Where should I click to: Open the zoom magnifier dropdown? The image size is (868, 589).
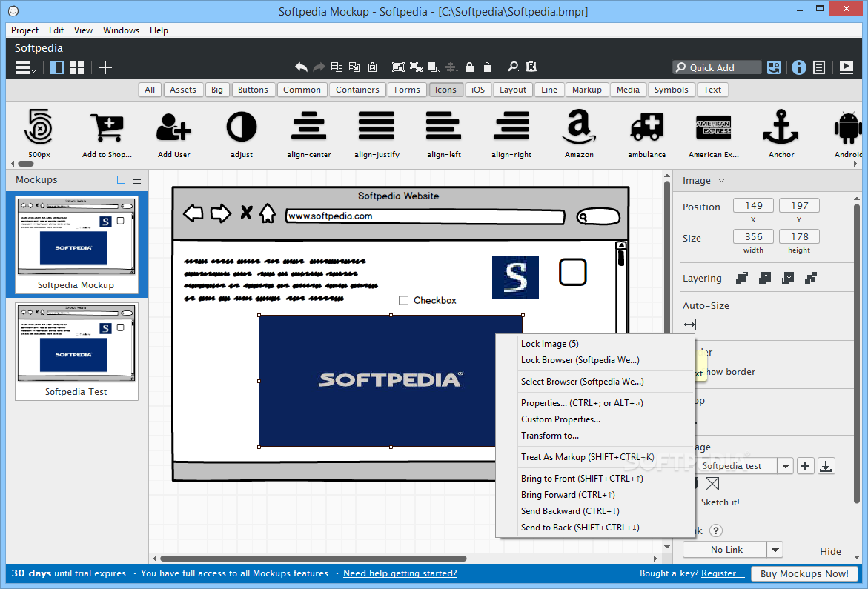tap(514, 67)
